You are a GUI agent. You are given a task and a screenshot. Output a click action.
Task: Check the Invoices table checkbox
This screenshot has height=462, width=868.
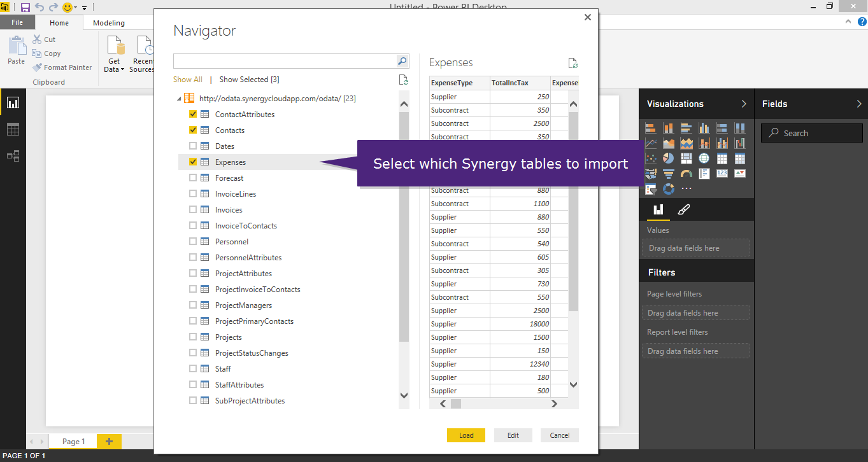tap(193, 210)
